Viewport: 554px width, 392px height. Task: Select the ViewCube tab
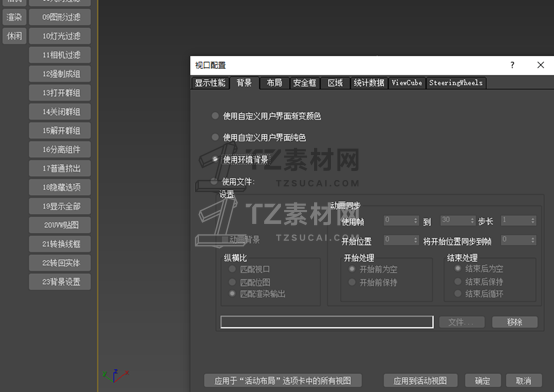[x=407, y=83]
